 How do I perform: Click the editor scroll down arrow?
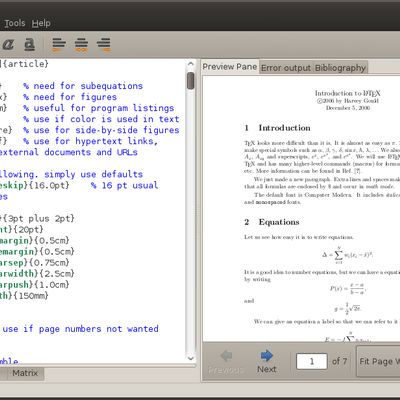click(x=191, y=359)
